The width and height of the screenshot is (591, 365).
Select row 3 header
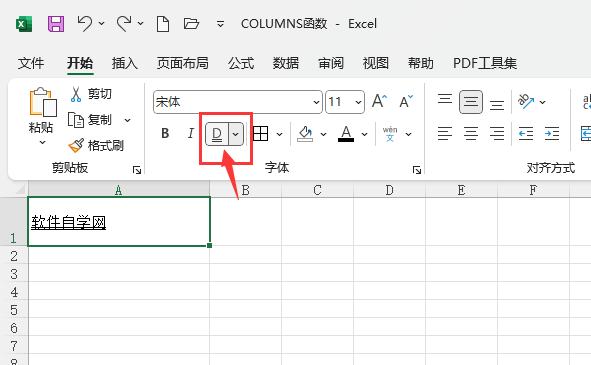[x=14, y=274]
